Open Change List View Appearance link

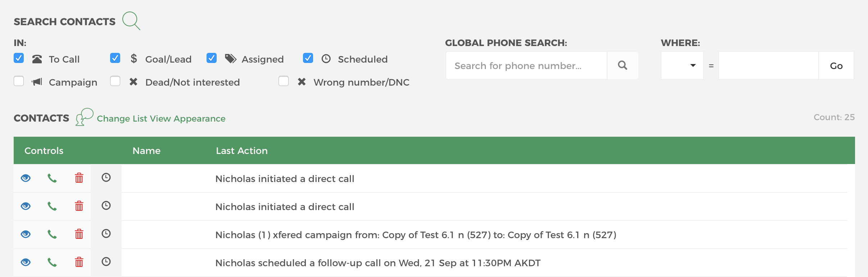161,118
